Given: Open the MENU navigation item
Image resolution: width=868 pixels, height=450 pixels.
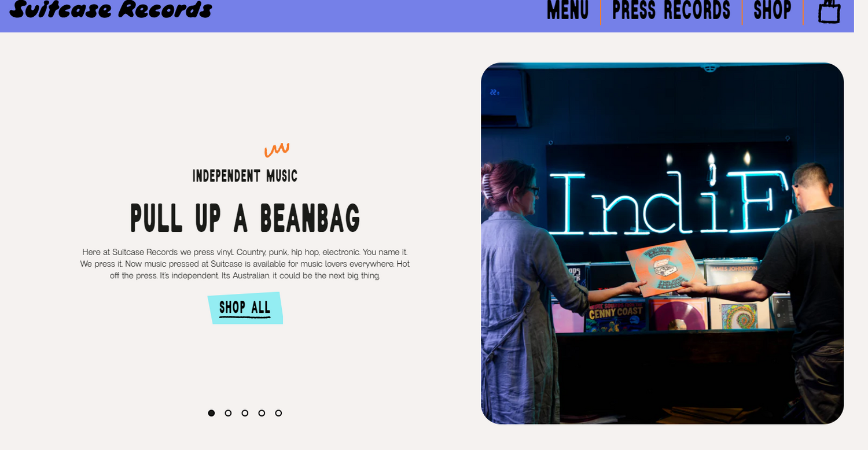Looking at the screenshot, I should (568, 10).
